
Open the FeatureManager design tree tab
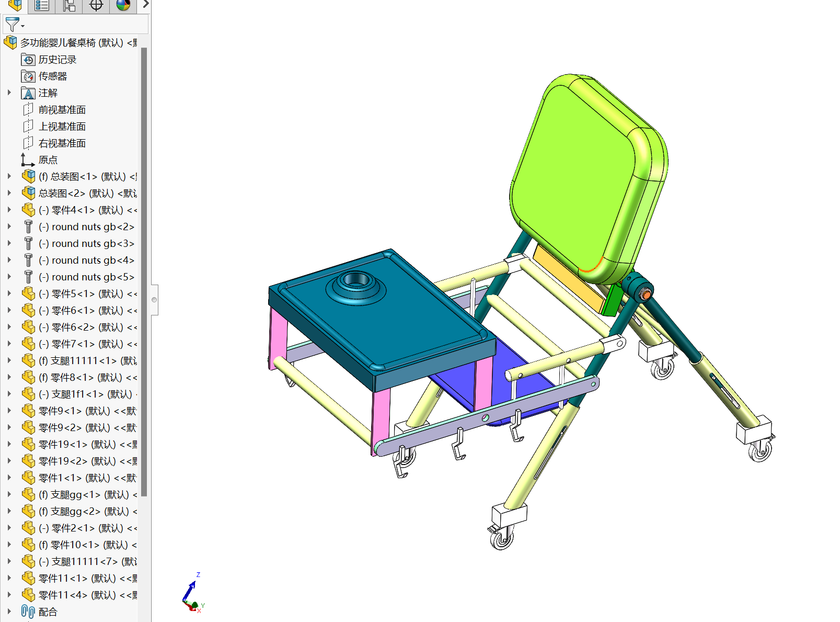(15, 6)
